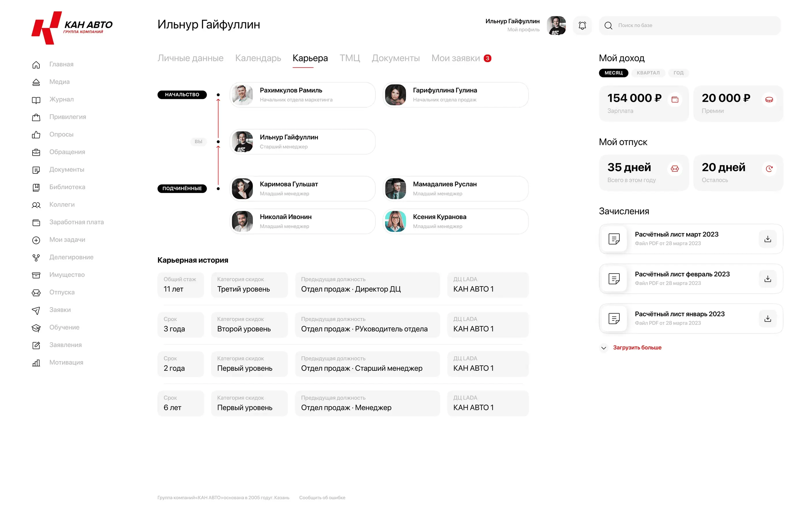The width and height of the screenshot is (812, 512).
Task: Open the Motivation chart icon in sidebar
Action: (36, 363)
